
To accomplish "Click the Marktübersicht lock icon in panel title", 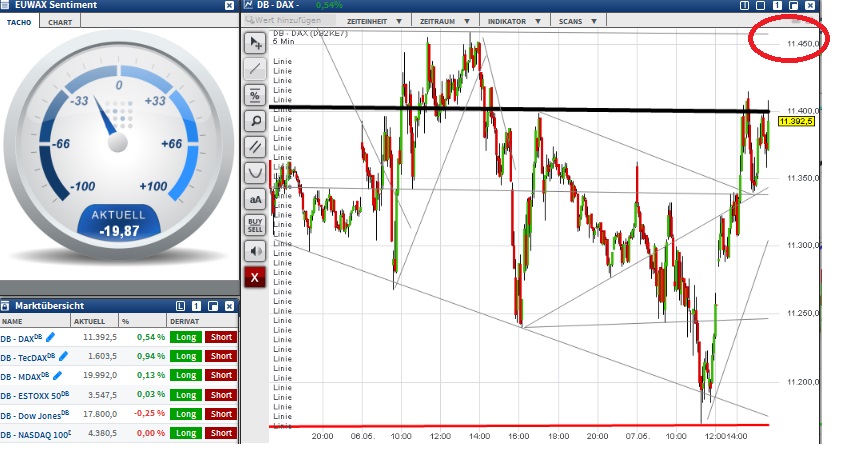I will [x=5, y=306].
